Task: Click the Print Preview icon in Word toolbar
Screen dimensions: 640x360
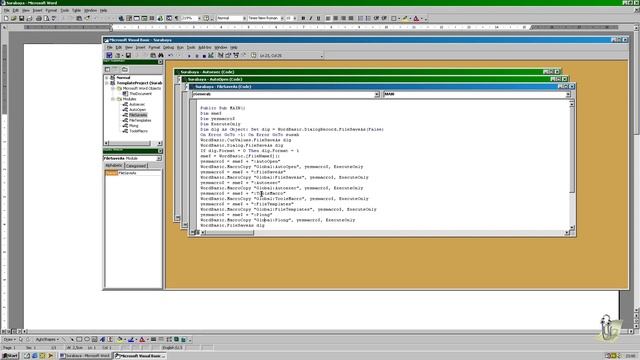Action: point(46,18)
